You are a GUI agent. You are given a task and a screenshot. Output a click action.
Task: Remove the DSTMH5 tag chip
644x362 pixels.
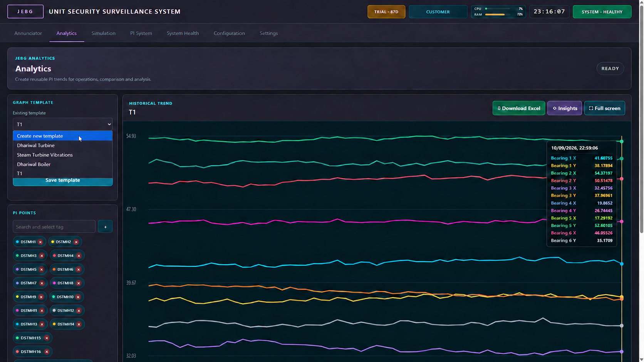[x=42, y=270]
